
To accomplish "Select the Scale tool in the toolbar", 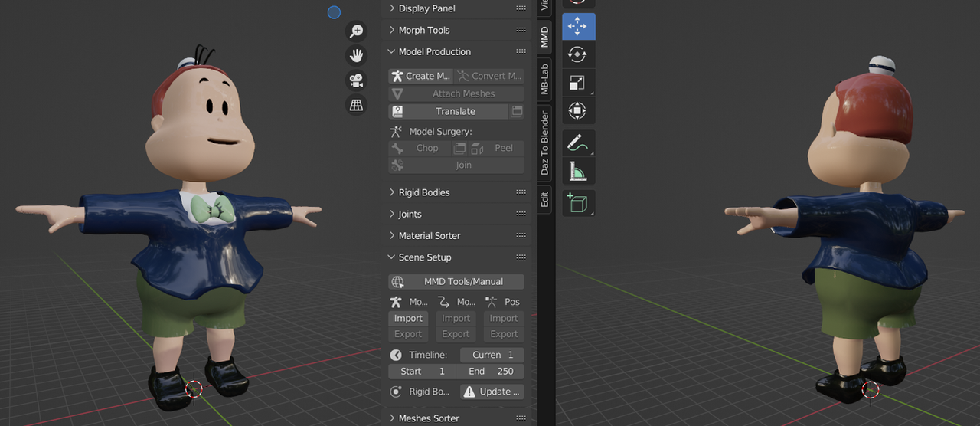I will 578,83.
